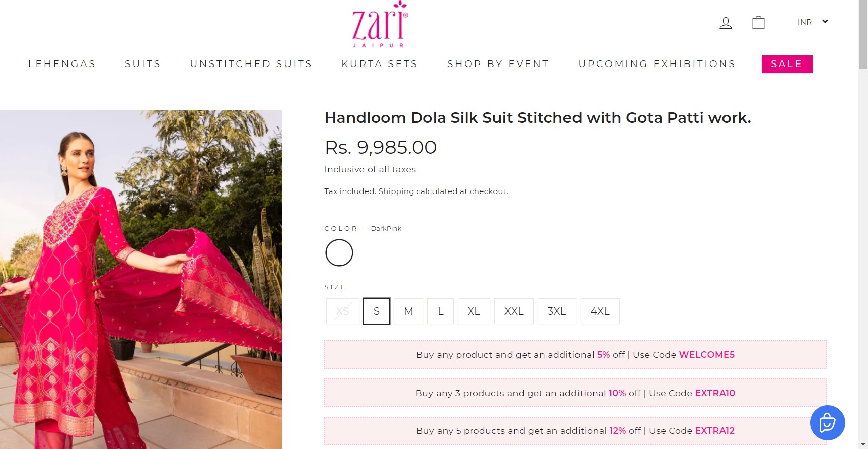Screen dimensions: 868x449
Task: Expand the INR currency dropdown
Action: click(x=813, y=22)
